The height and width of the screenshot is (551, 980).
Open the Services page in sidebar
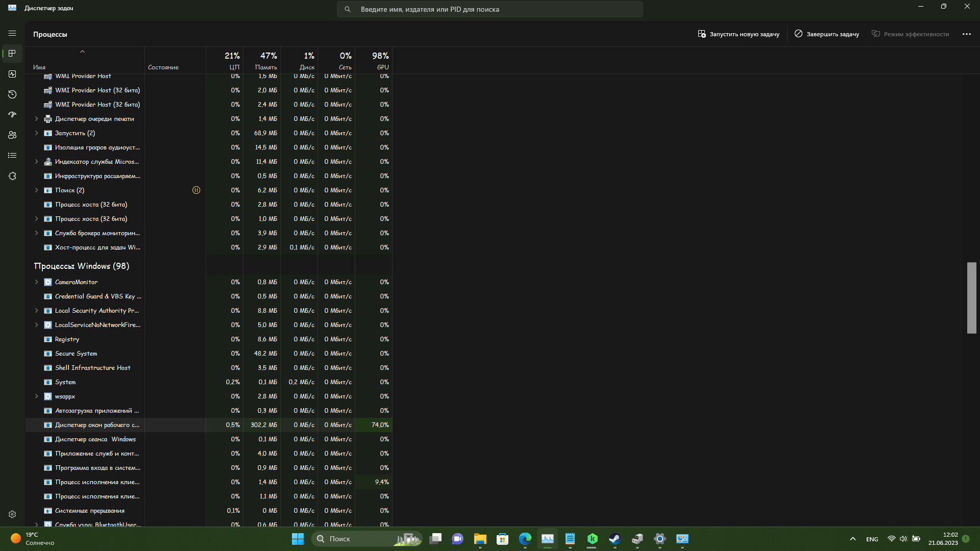pyautogui.click(x=12, y=176)
